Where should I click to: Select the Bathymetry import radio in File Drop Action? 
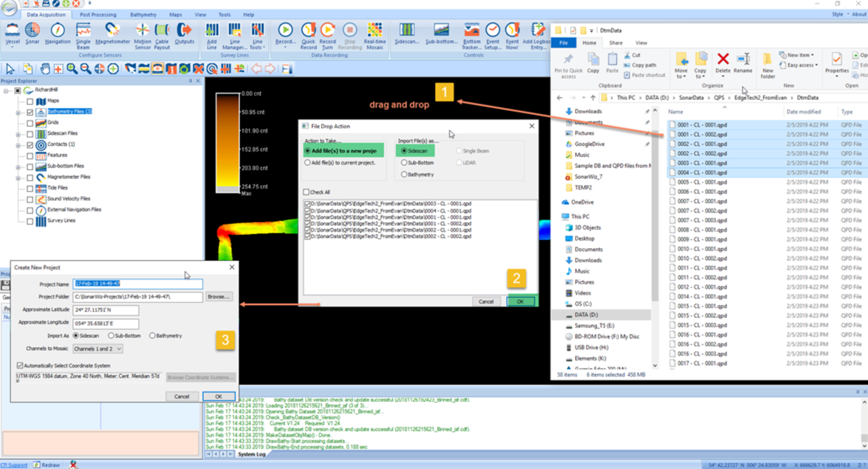pyautogui.click(x=404, y=174)
